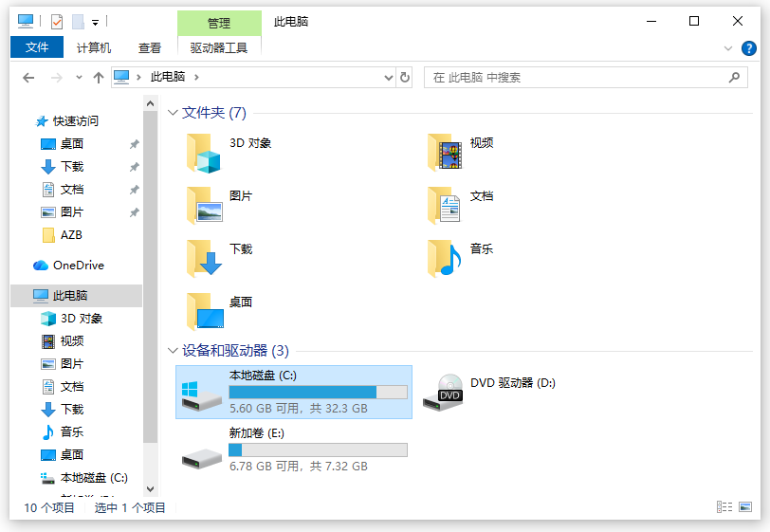Click the text 6.78 GB 可用, 共 7.32 GB
The width and height of the screenshot is (770, 532).
coord(299,467)
